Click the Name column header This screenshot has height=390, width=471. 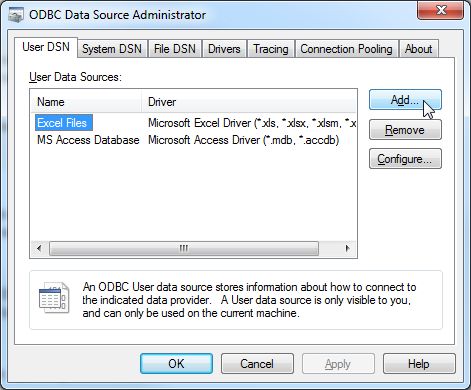coord(86,102)
